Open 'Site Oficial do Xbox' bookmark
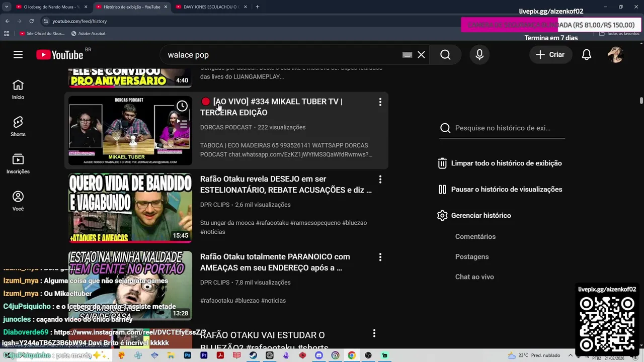 point(42,34)
